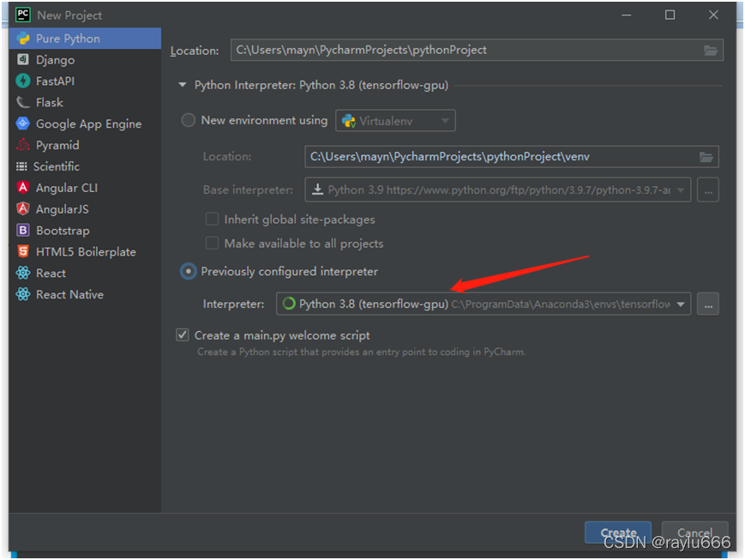Select Previously configured interpreter radio button
This screenshot has height=560, width=745.
(x=188, y=272)
